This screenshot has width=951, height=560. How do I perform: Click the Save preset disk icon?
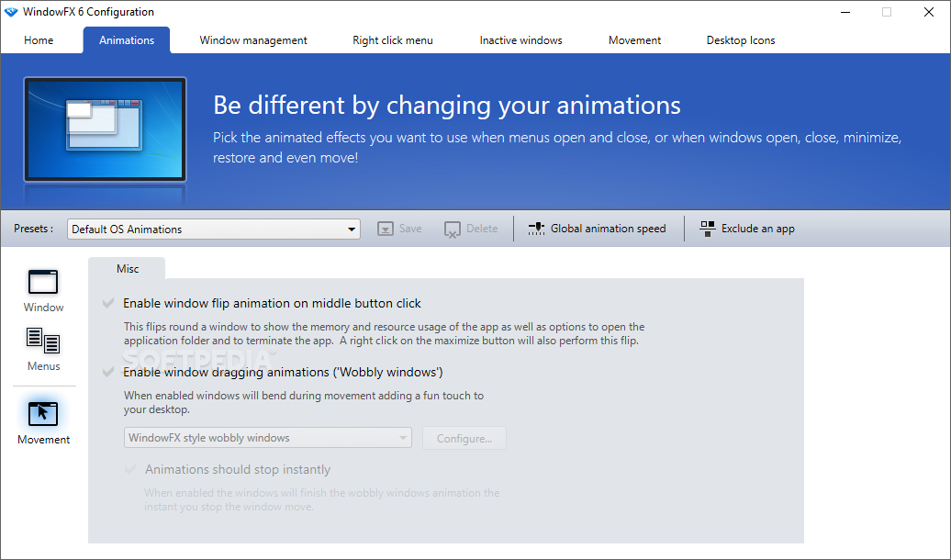(386, 229)
